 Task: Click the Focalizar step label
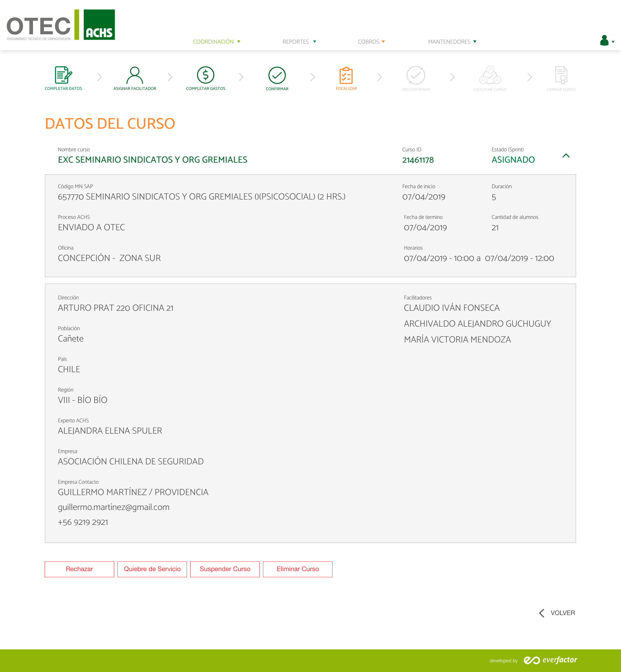pyautogui.click(x=346, y=89)
